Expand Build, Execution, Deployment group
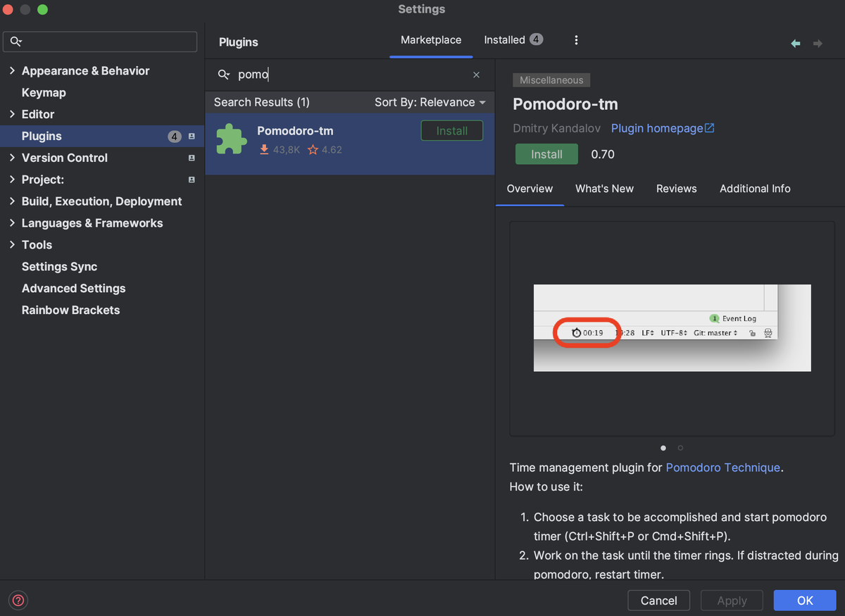The height and width of the screenshot is (616, 845). [x=12, y=201]
